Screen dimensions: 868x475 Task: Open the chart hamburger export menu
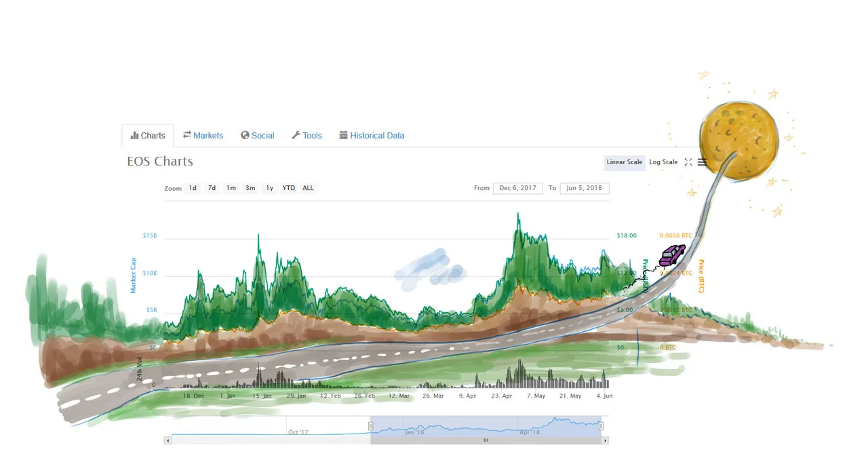(702, 162)
